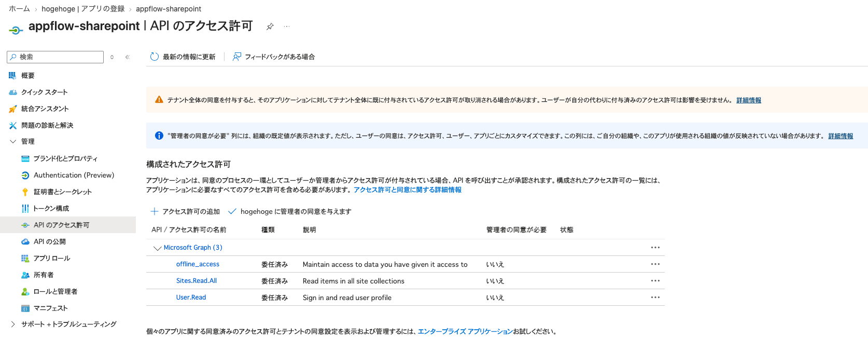
Task: Click the マニフェスト icon
Action: [x=25, y=308]
